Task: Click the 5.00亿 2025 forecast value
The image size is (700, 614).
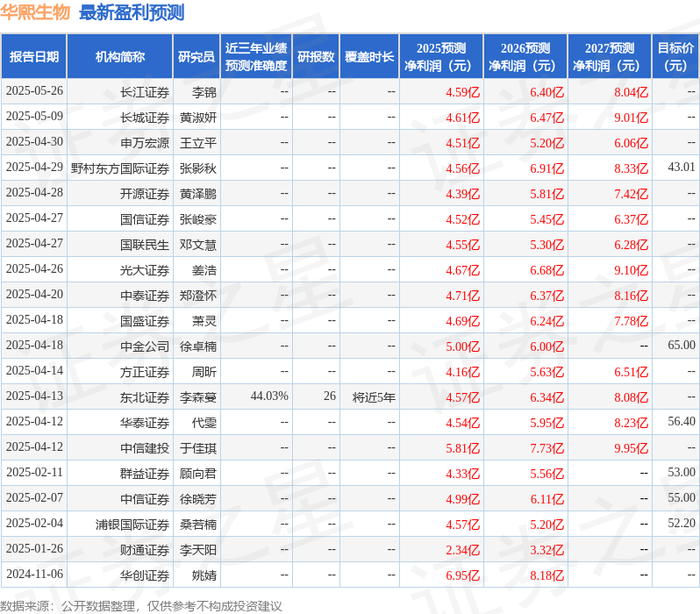Action: (463, 347)
